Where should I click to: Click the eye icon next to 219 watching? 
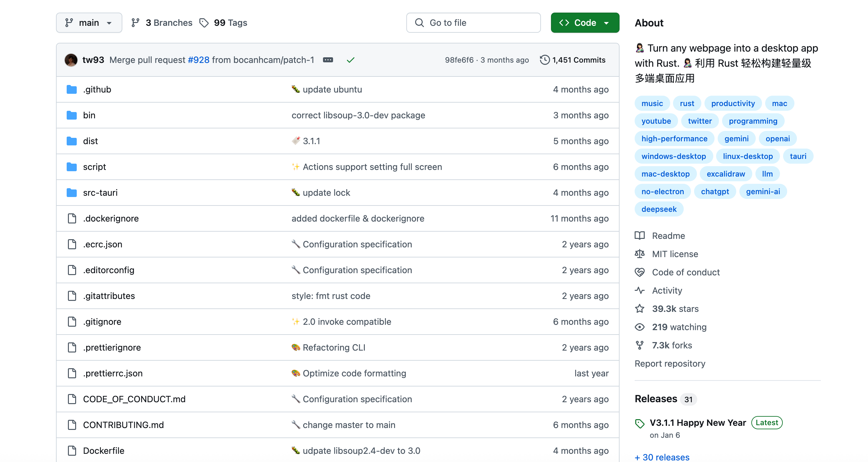click(640, 327)
